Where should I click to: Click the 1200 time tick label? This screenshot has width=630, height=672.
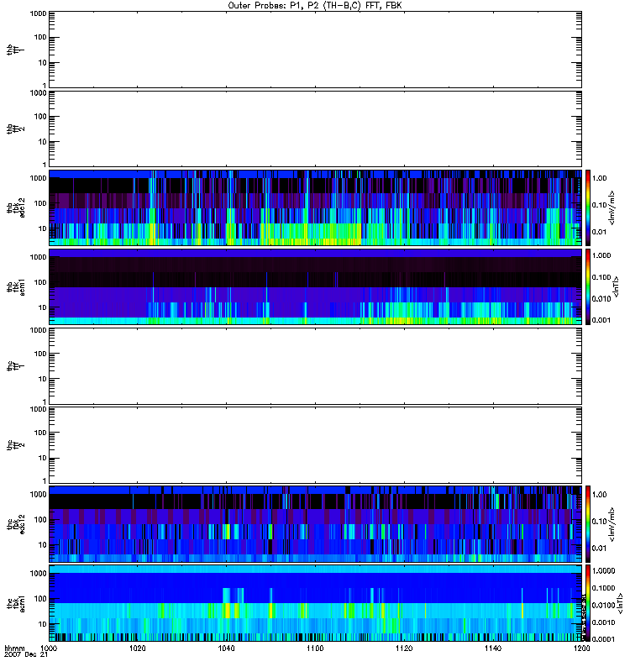(580, 650)
